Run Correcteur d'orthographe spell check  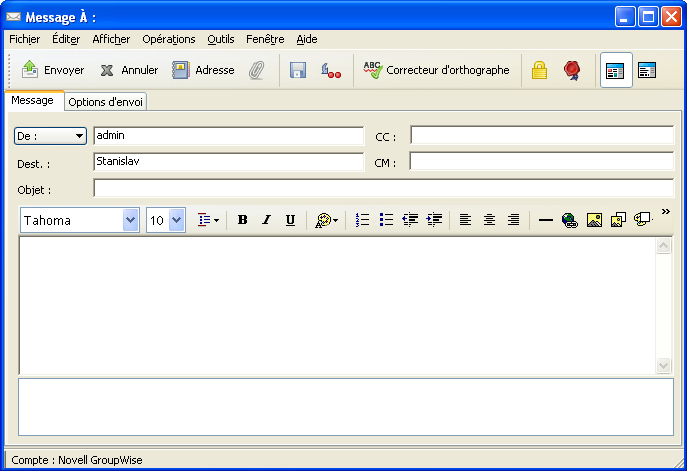[x=436, y=70]
